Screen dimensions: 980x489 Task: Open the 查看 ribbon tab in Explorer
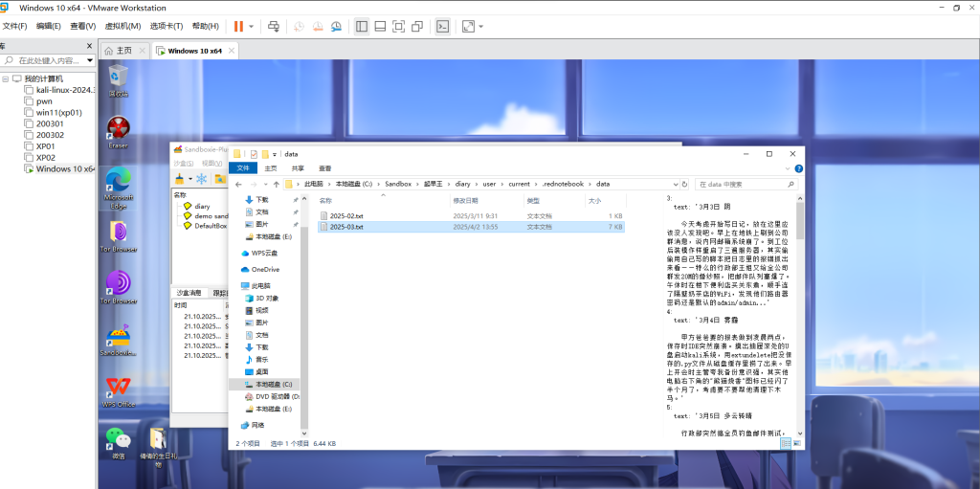coord(324,167)
